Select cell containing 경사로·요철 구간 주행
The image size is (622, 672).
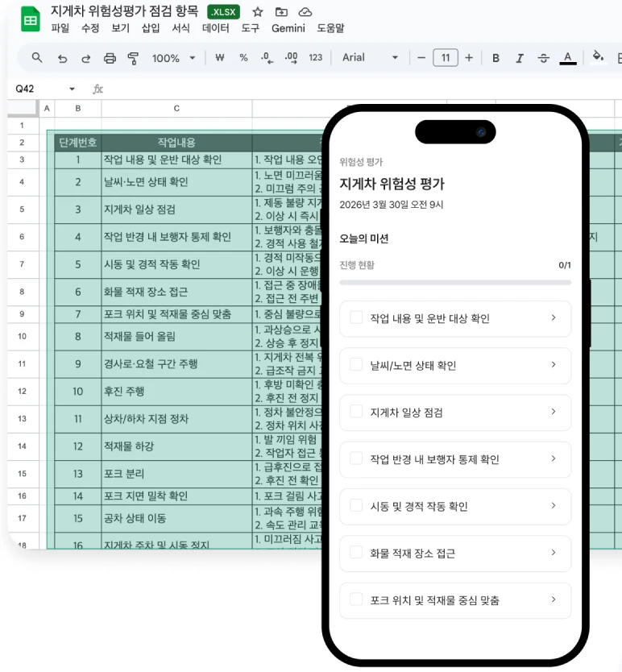pos(176,364)
